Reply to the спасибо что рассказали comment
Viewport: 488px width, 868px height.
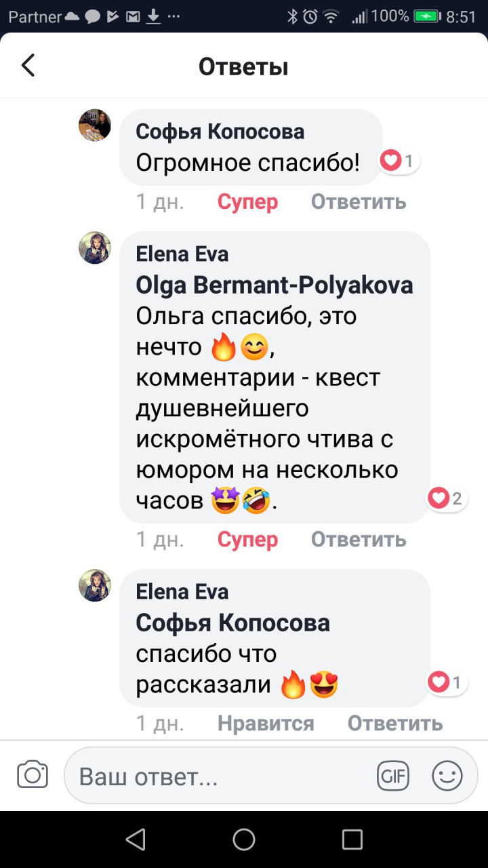tap(395, 723)
